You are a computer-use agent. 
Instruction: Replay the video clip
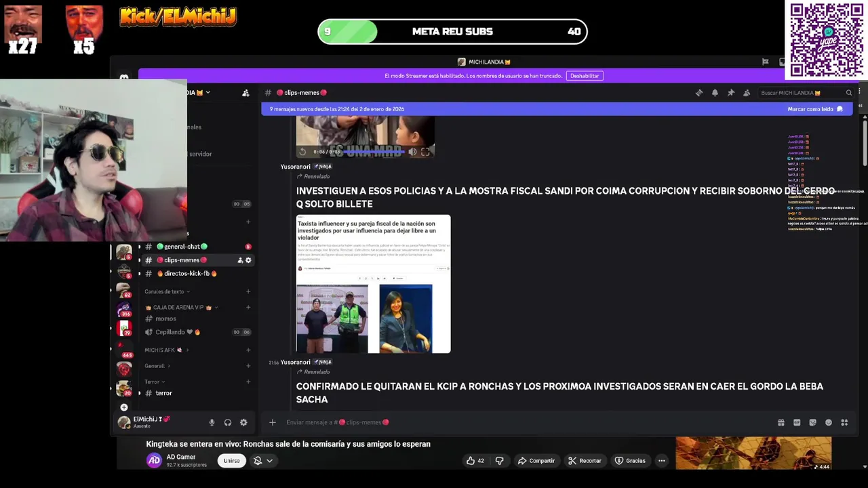pyautogui.click(x=303, y=152)
